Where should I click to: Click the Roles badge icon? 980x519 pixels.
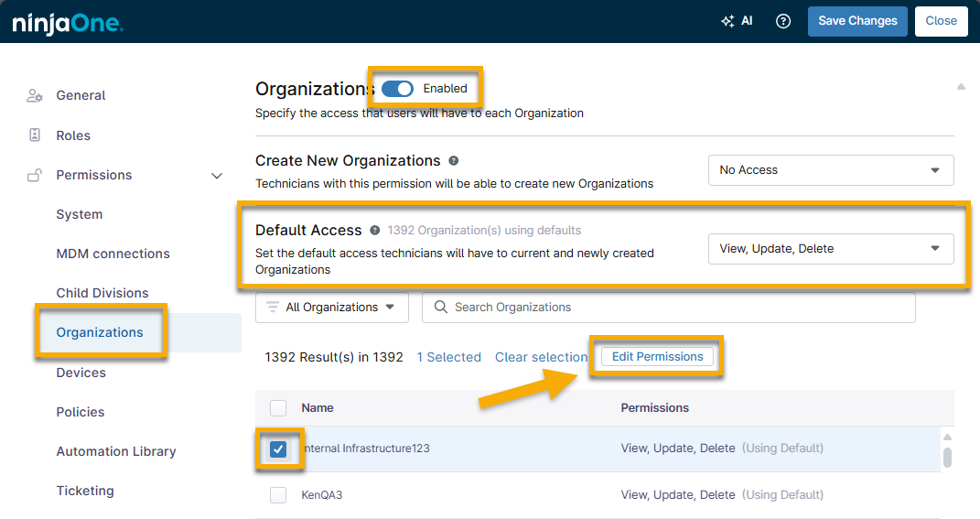[x=35, y=135]
